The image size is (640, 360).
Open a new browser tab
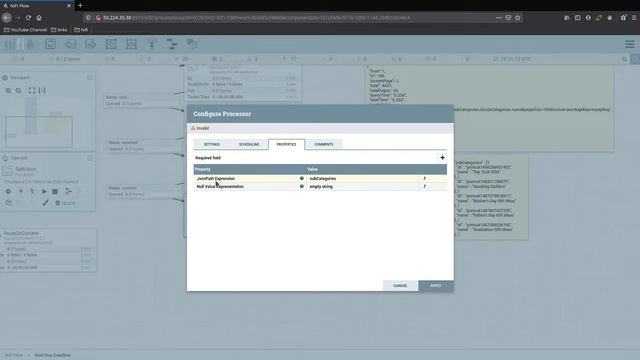80,6
